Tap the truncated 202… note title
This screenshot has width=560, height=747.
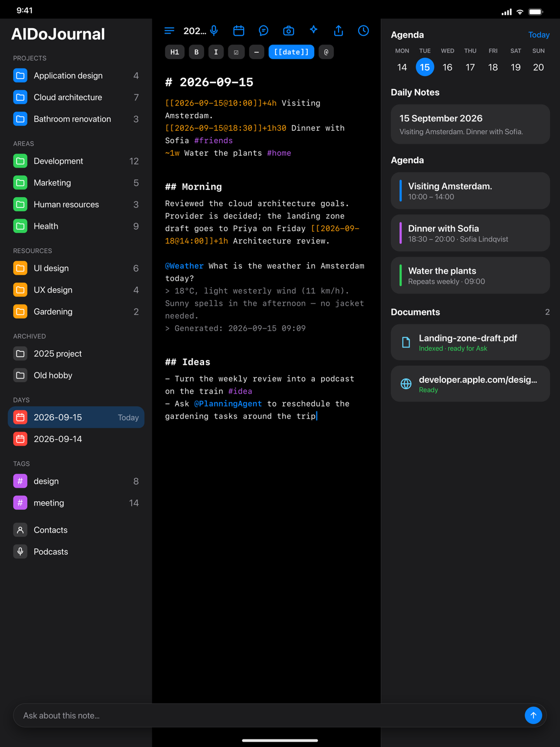click(195, 31)
